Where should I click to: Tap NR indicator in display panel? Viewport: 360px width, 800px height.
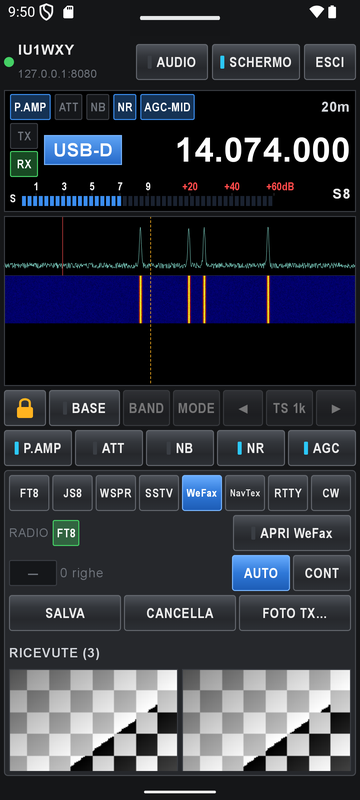124,107
